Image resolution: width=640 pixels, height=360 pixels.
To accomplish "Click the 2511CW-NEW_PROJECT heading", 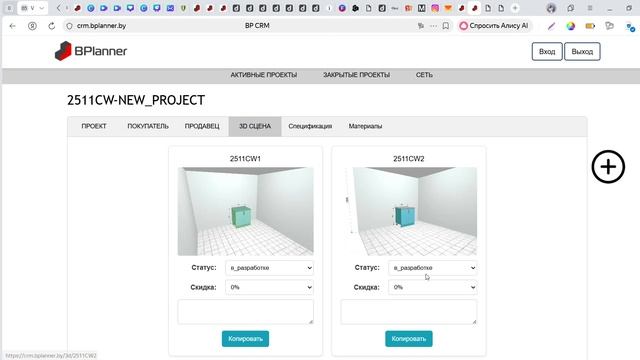I will click(136, 100).
